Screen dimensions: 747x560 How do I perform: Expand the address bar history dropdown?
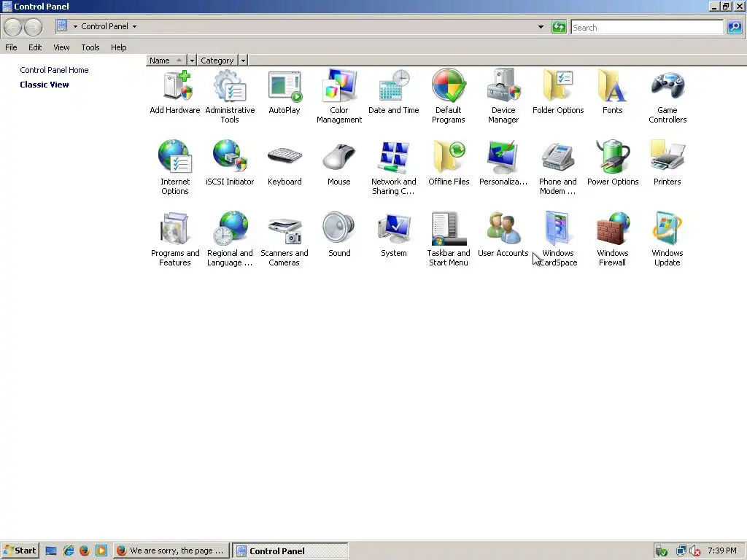(x=541, y=27)
